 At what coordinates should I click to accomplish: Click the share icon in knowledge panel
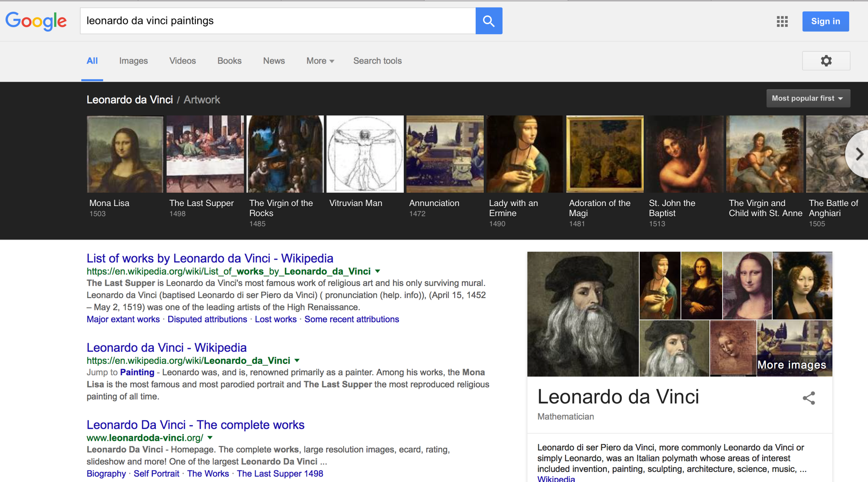809,398
